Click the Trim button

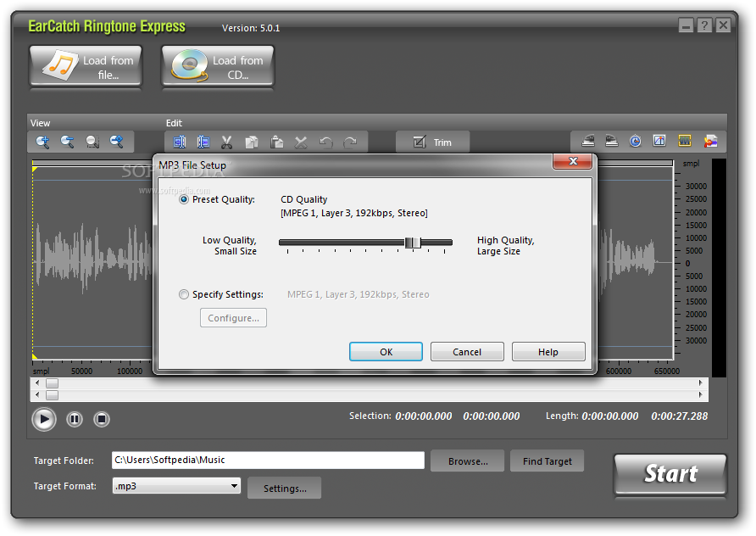tap(432, 142)
